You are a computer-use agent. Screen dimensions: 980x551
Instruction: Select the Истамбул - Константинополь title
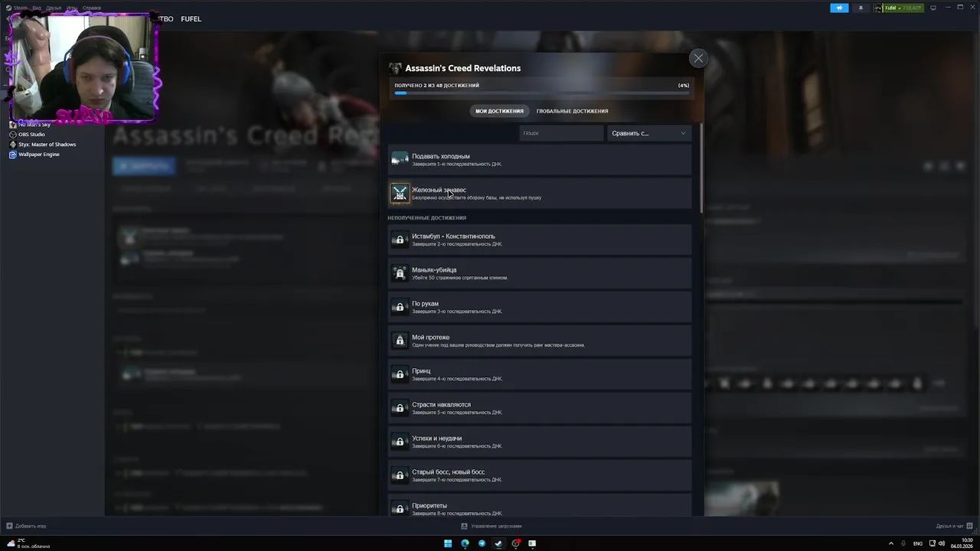(x=453, y=236)
